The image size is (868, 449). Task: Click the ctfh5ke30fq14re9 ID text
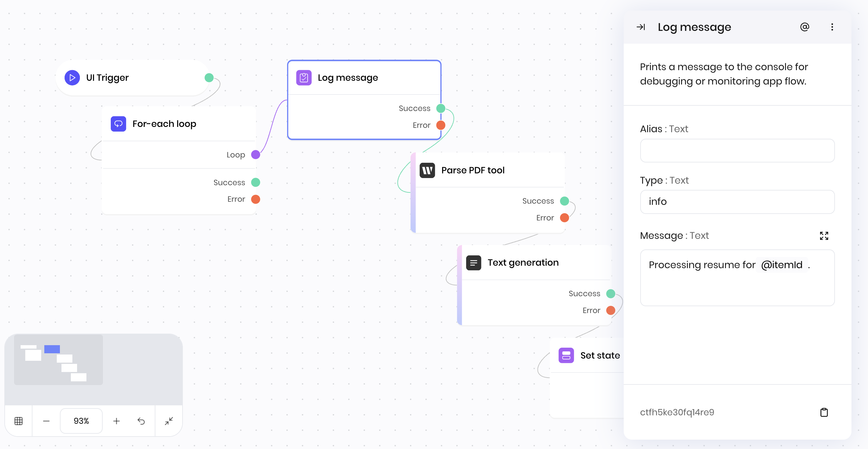677,412
